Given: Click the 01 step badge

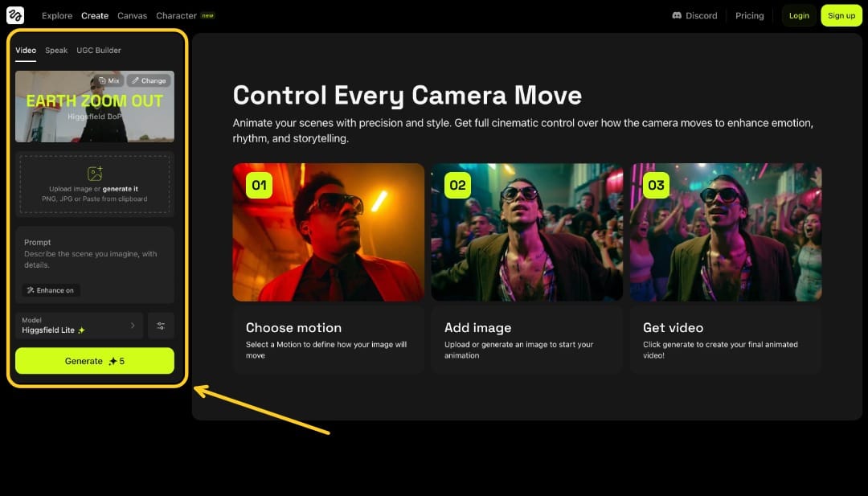Looking at the screenshot, I should [259, 186].
